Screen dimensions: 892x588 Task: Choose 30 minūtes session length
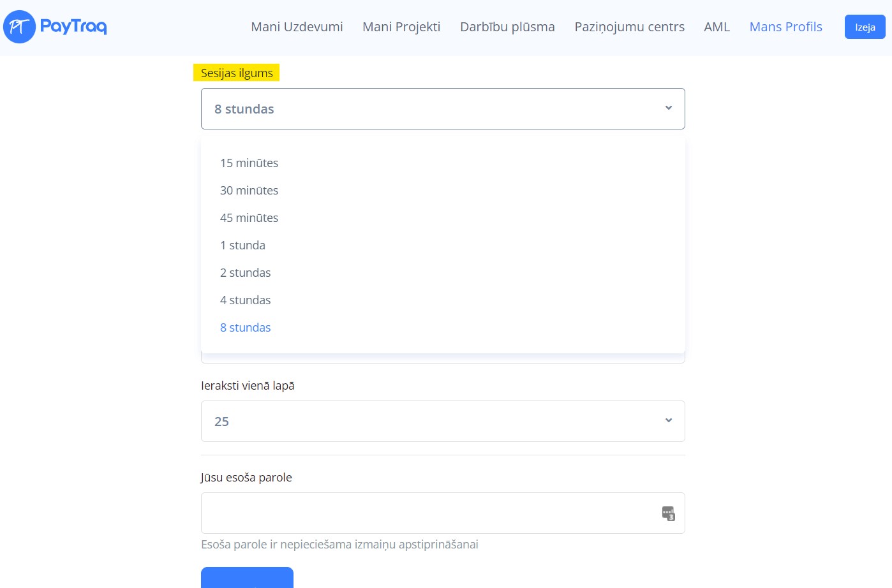click(x=249, y=191)
